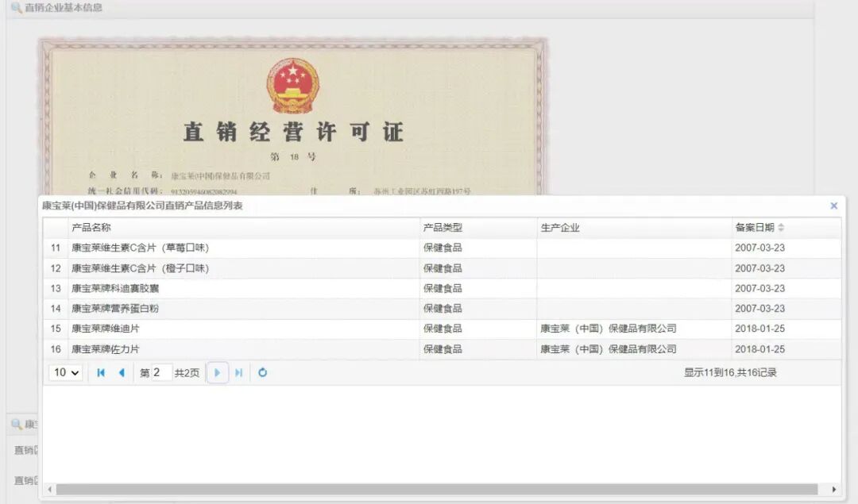
Task: Click the scrollbar right arrow
Action: tap(834, 489)
